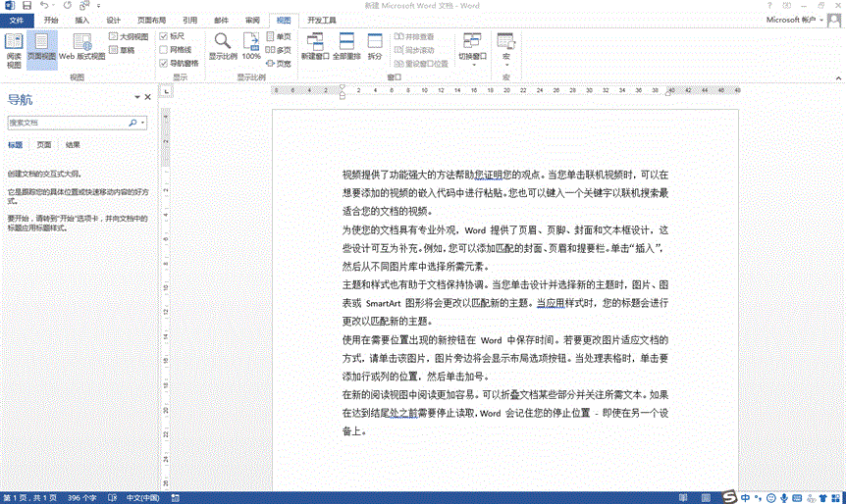This screenshot has height=504, width=846.
Task: Uncheck the 导航窗格 checkbox
Action: 164,62
